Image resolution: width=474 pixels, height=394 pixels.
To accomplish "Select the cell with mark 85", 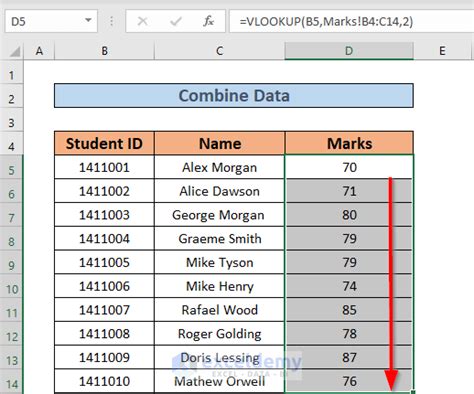I will click(349, 310).
